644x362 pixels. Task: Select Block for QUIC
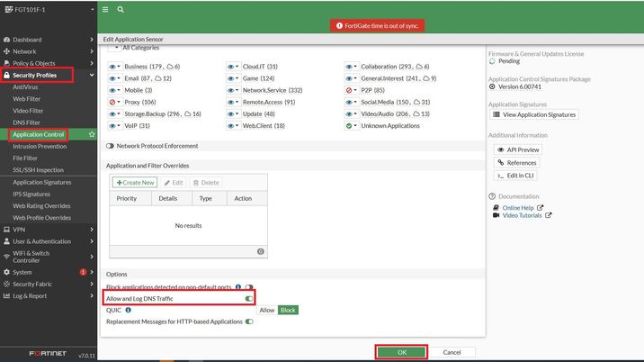pos(288,310)
